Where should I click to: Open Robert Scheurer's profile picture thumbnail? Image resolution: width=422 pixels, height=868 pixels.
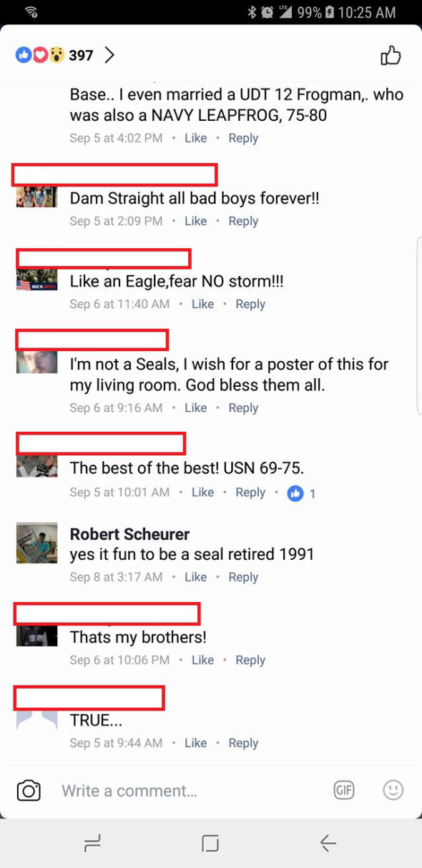[x=36, y=543]
